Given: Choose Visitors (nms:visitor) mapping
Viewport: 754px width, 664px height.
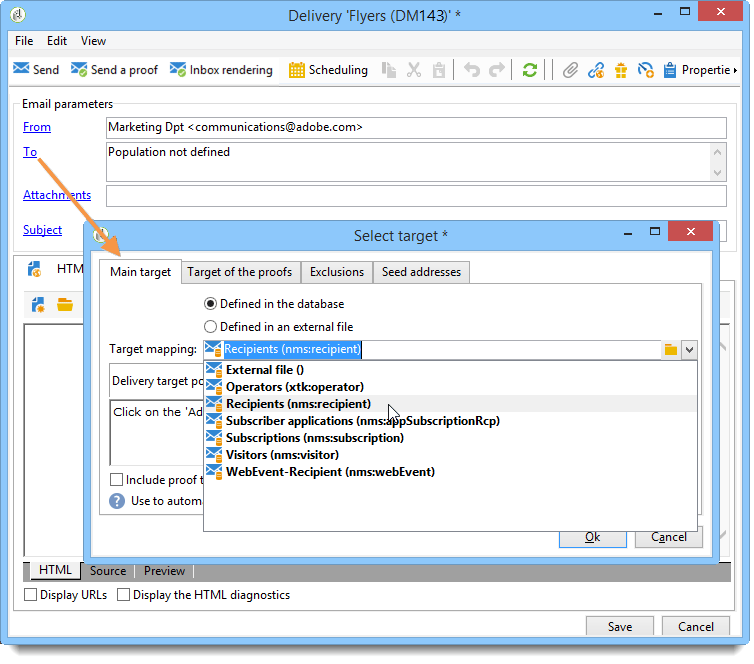Looking at the screenshot, I should (451, 455).
